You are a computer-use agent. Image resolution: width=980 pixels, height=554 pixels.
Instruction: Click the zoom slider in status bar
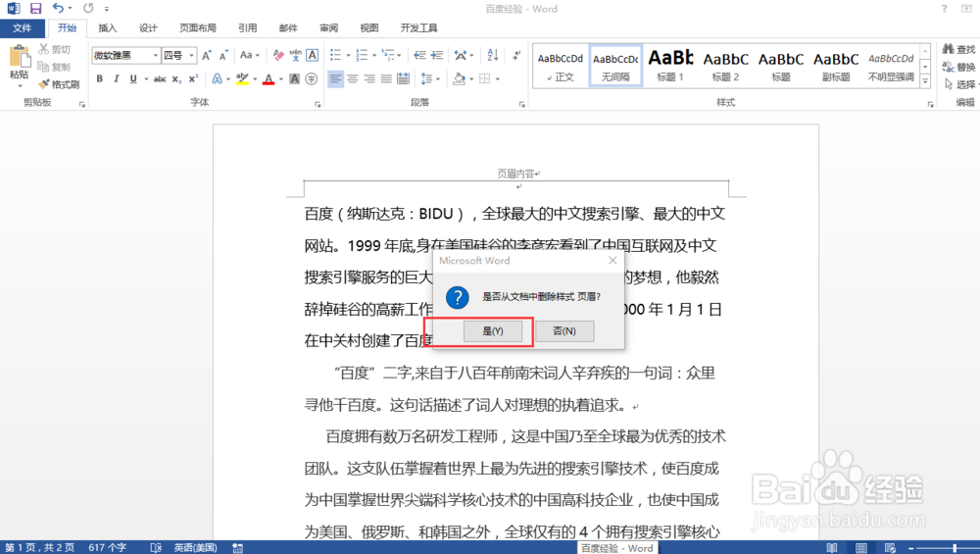coord(955,548)
